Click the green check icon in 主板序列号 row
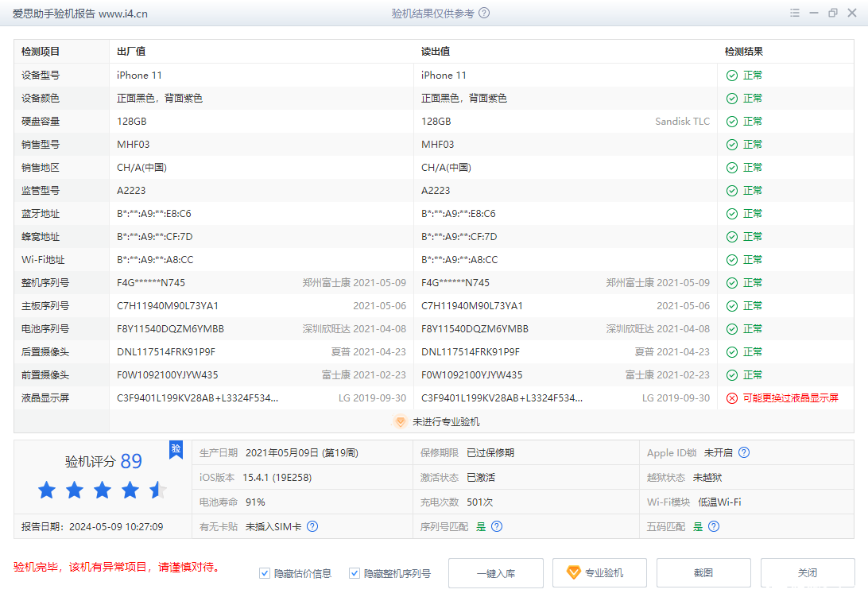 tap(732, 306)
